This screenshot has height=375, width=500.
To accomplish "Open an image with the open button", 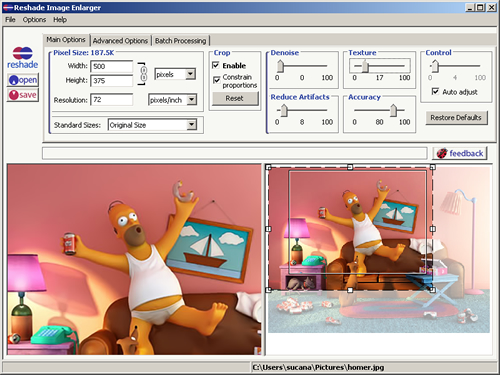I will (23, 80).
